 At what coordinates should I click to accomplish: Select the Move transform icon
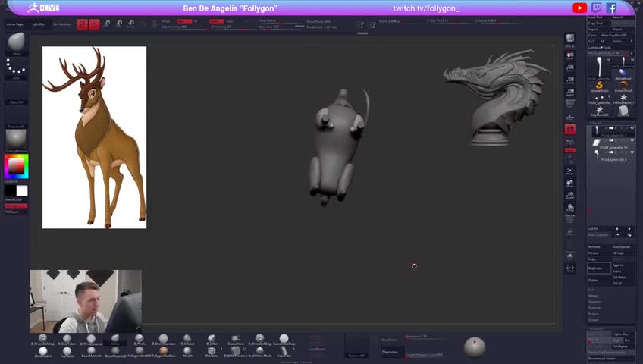107,24
